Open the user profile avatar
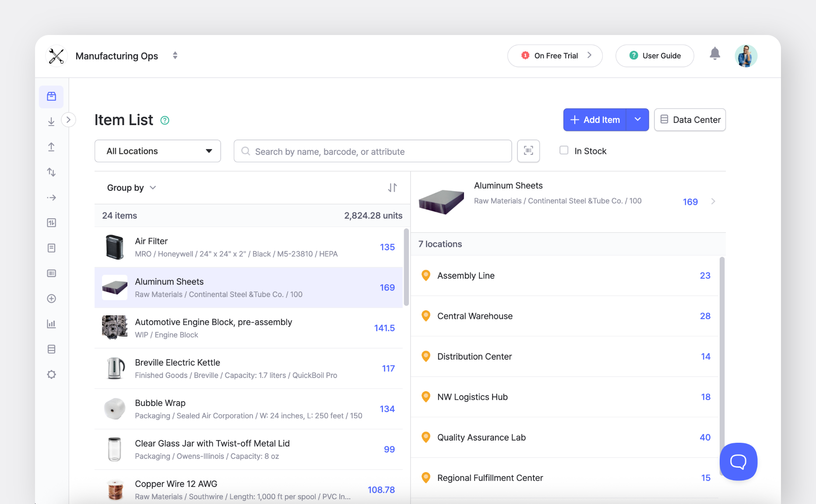Screen dimensions: 816x504 [746, 56]
